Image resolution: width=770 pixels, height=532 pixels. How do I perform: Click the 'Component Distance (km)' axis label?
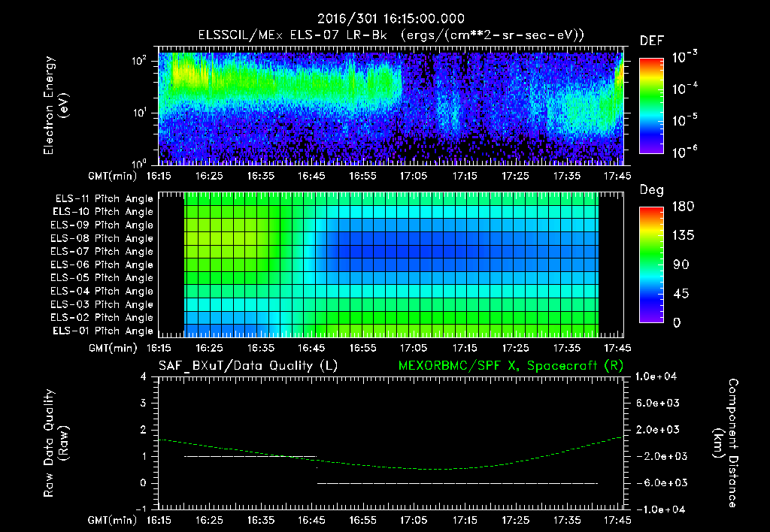(x=726, y=443)
